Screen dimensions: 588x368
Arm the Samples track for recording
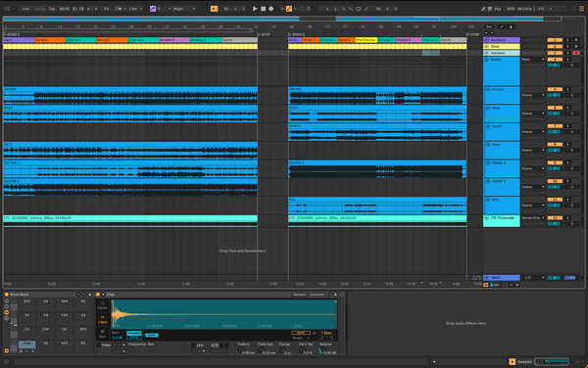pos(576,53)
